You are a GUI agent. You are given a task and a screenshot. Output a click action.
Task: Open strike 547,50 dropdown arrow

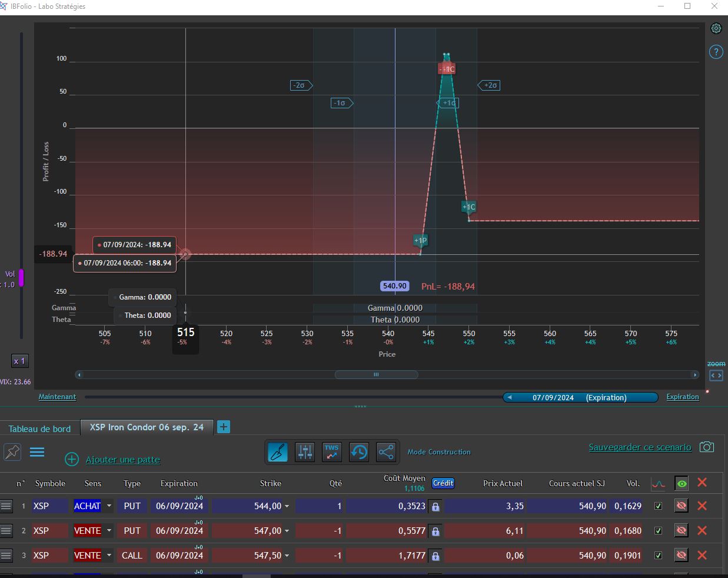287,556
